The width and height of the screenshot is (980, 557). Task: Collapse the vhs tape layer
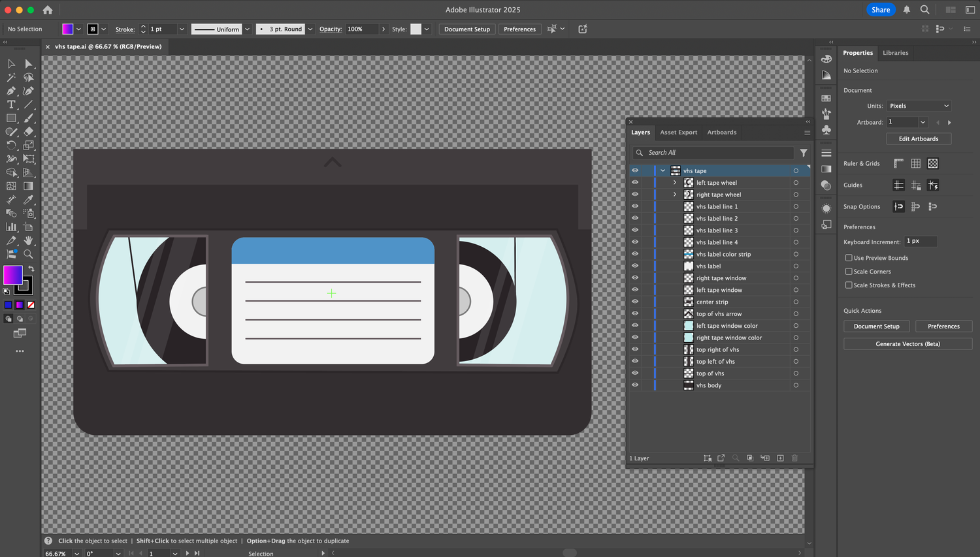coord(662,171)
